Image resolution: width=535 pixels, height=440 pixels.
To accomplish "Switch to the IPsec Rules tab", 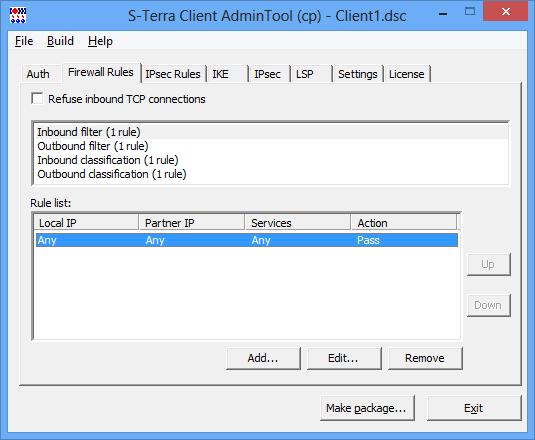I will (173, 74).
